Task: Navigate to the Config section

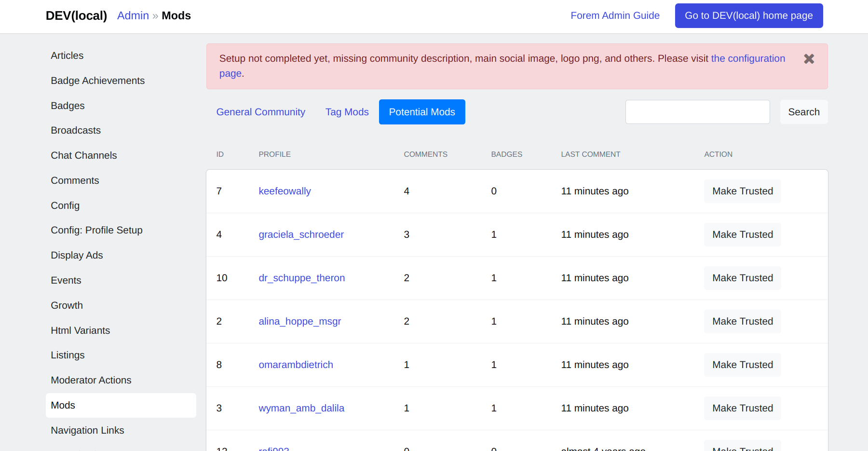Action: (65, 205)
